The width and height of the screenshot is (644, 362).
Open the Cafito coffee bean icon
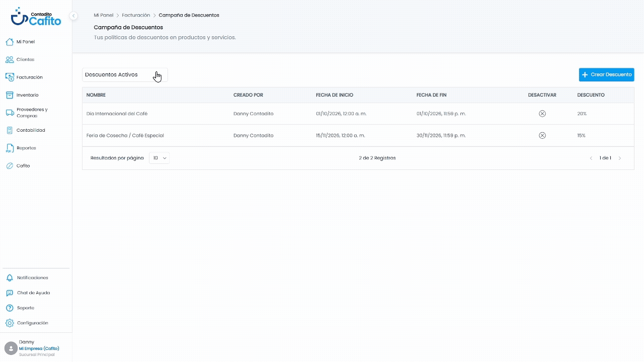coord(9,165)
